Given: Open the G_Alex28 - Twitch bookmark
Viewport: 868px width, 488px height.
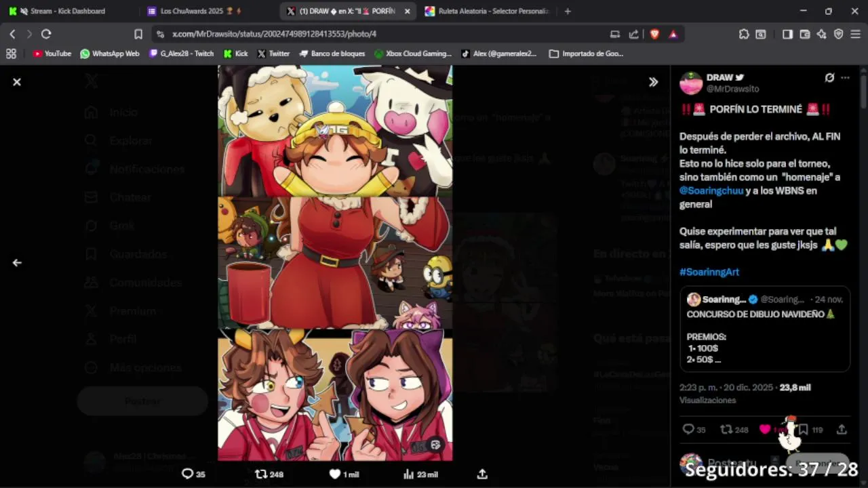Looking at the screenshot, I should 182,54.
